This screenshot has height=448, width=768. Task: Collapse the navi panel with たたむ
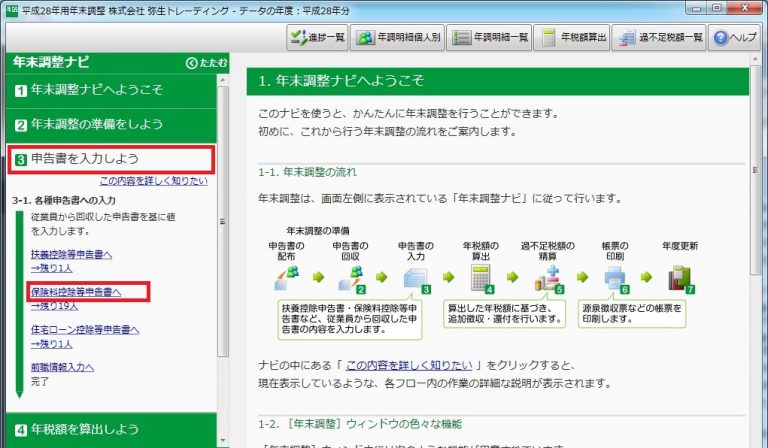pyautogui.click(x=206, y=63)
